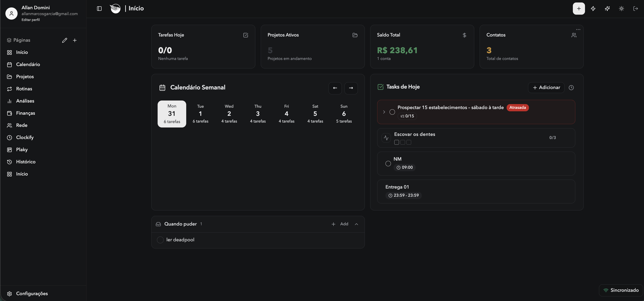Check the third Escovar os dentes box
This screenshot has width=644, height=301.
pos(409,142)
